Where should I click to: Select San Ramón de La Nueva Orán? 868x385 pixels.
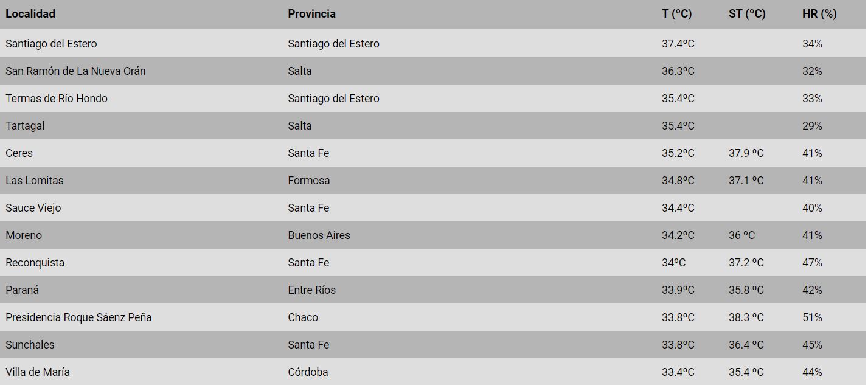(75, 71)
